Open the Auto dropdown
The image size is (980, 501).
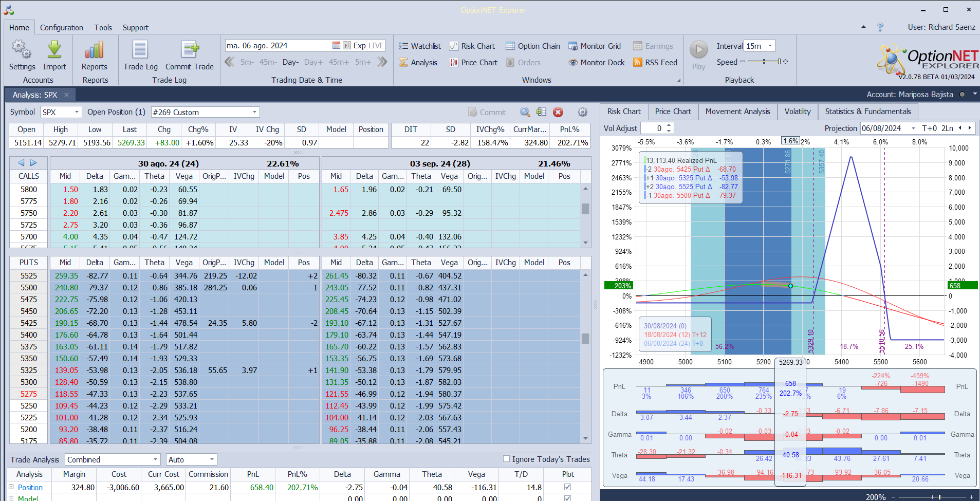[x=212, y=459]
